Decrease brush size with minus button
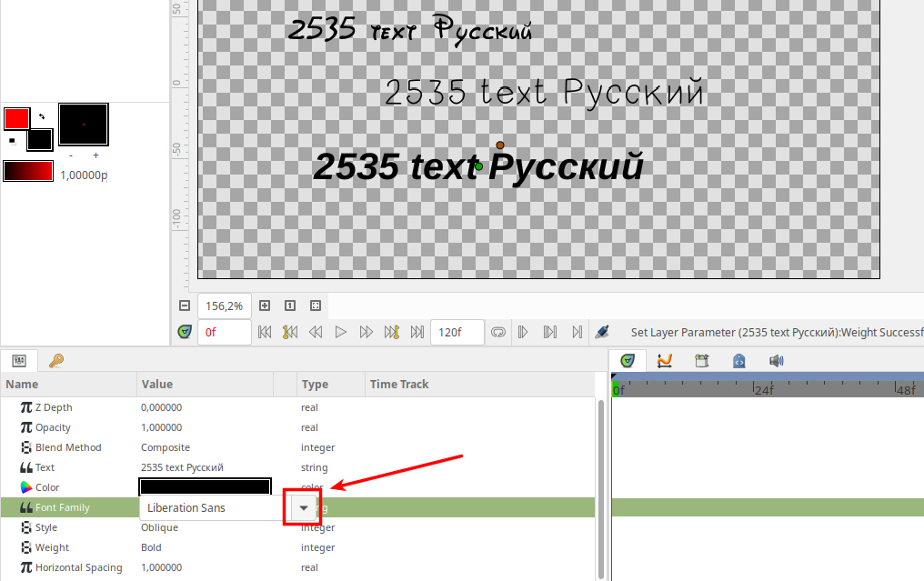924x581 pixels. point(71,155)
